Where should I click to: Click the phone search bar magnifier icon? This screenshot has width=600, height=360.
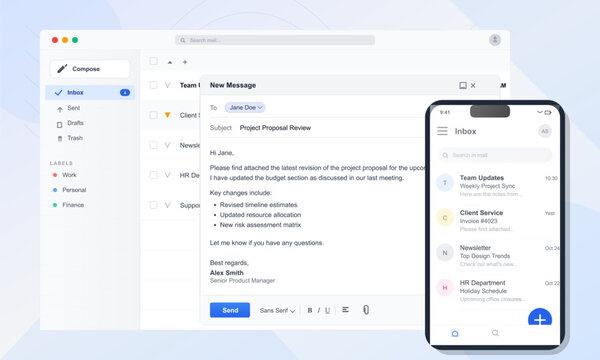[x=445, y=155]
